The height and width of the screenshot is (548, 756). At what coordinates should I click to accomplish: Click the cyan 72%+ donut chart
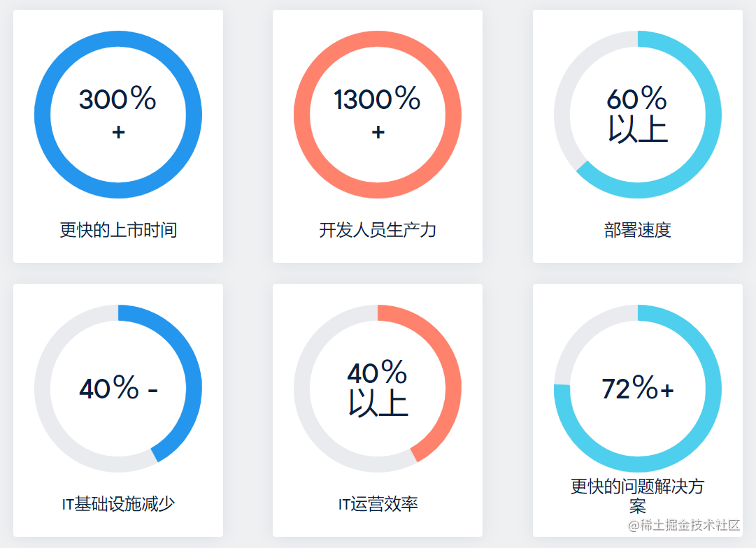(x=637, y=388)
